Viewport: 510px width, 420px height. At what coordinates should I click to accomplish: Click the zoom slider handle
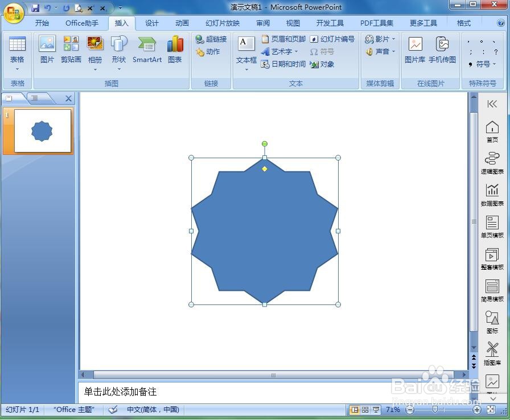coord(435,410)
